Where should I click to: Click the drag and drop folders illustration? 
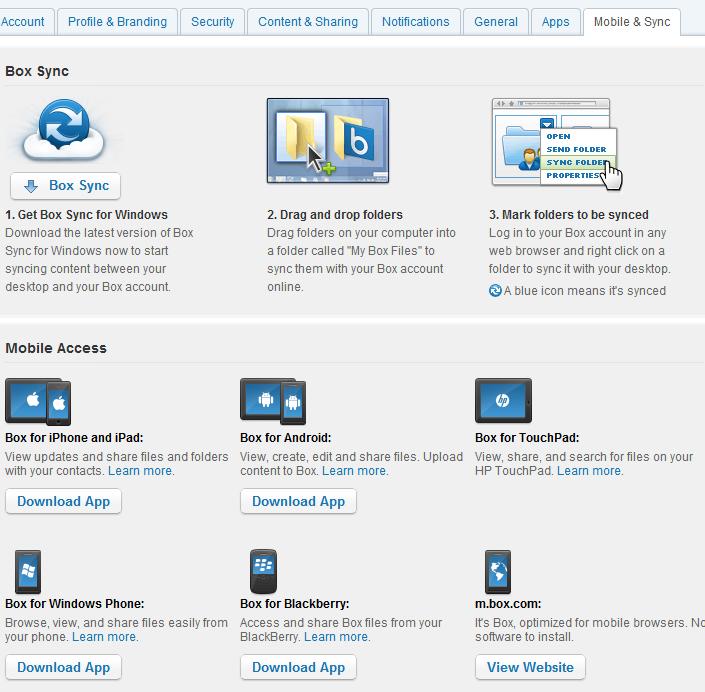pos(328,141)
